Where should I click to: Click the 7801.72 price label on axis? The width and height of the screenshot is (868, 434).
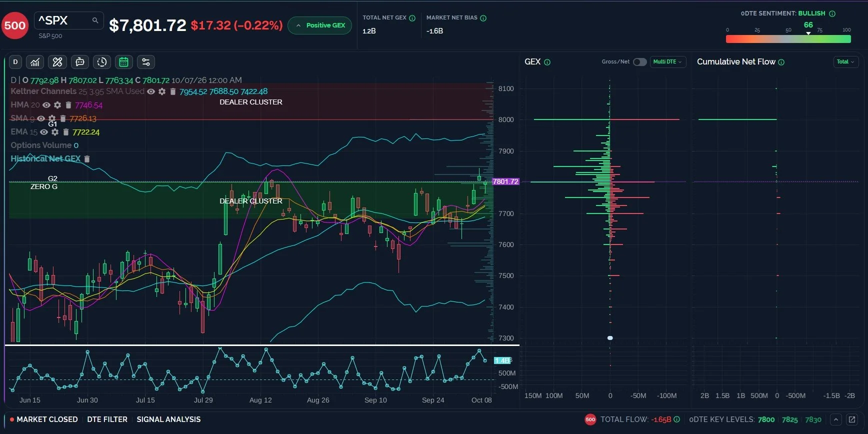pos(505,181)
